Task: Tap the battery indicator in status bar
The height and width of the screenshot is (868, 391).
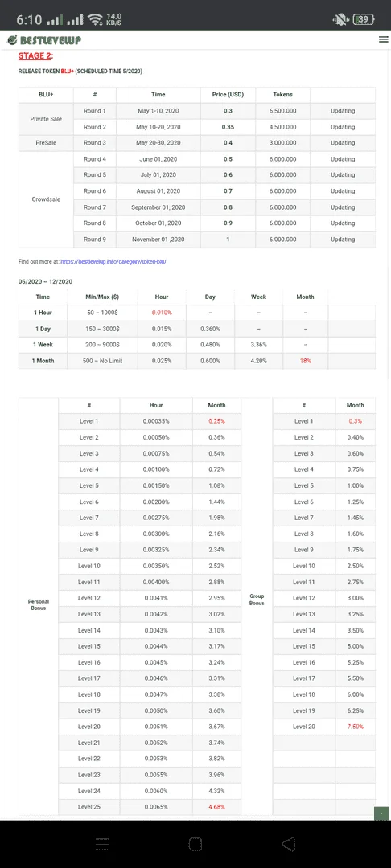Action: (364, 20)
